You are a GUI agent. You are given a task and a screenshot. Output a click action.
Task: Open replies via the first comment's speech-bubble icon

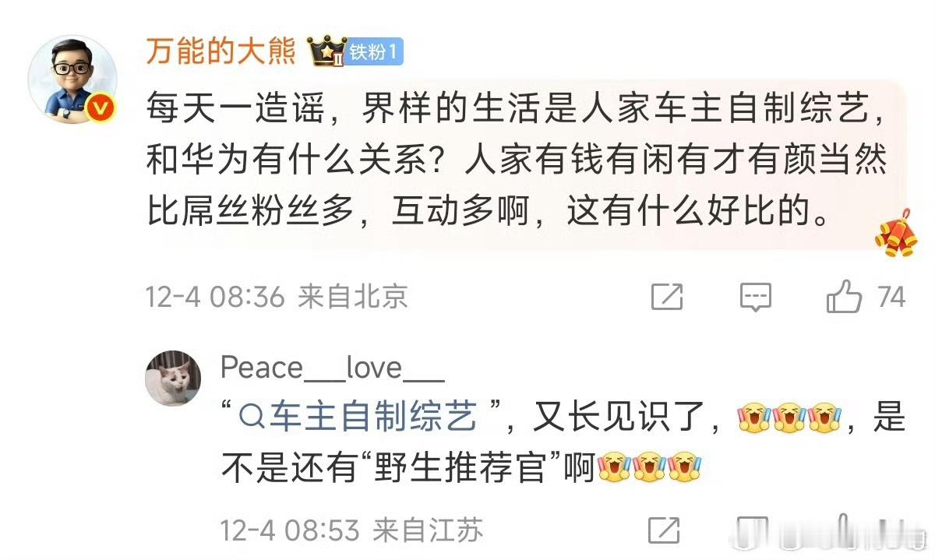click(755, 297)
